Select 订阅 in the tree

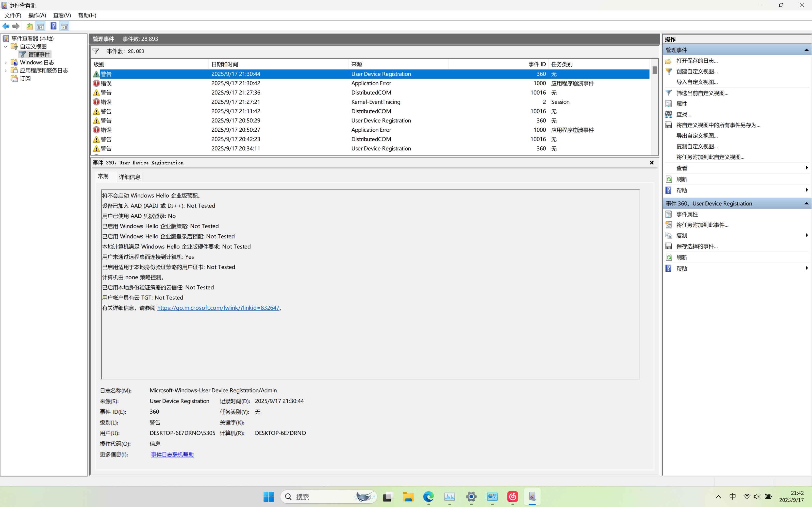tap(25, 79)
